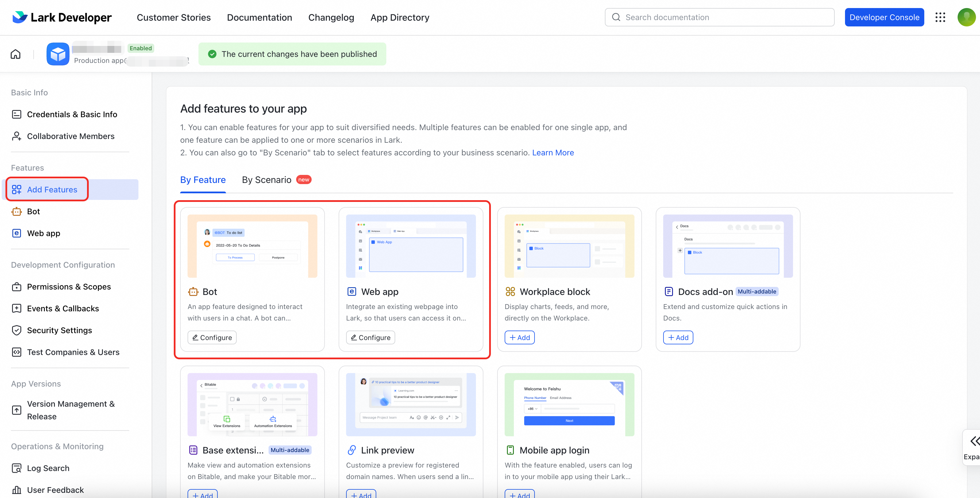
Task: Add the Workplace block feature
Action: click(x=519, y=337)
